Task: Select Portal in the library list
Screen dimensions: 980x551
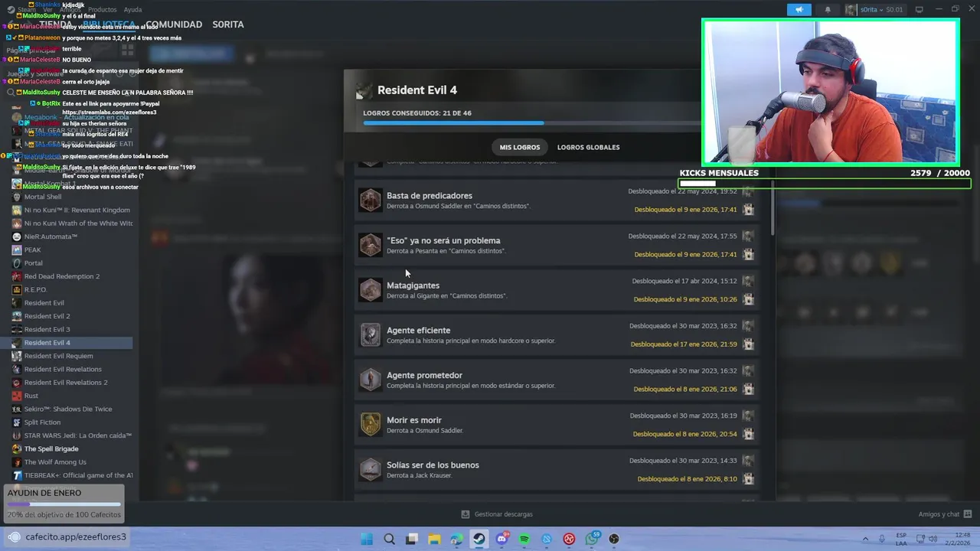Action: click(x=33, y=263)
